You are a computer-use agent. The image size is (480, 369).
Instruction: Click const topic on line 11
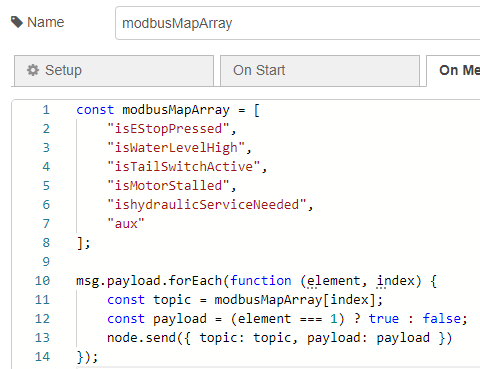click(149, 300)
